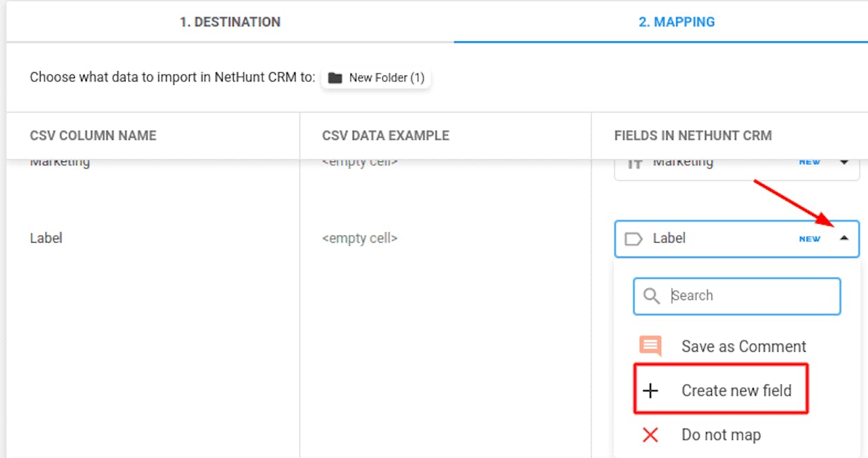
Task: Click the plus icon for Create new field
Action: (x=650, y=390)
